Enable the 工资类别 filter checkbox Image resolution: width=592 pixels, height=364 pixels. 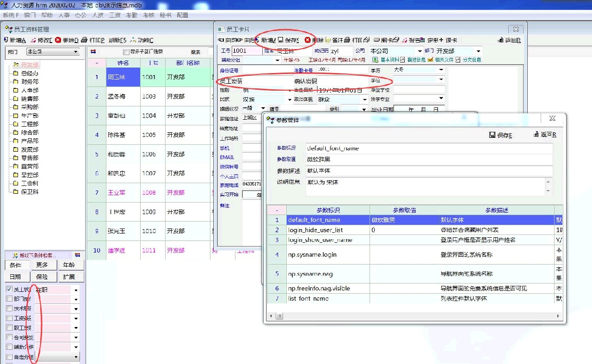pyautogui.click(x=9, y=318)
